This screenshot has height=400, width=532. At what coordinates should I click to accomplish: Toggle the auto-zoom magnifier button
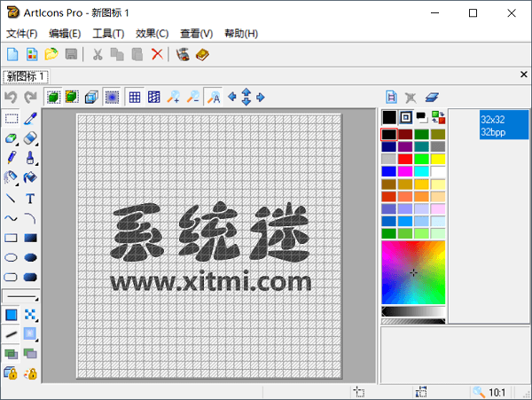tap(214, 98)
